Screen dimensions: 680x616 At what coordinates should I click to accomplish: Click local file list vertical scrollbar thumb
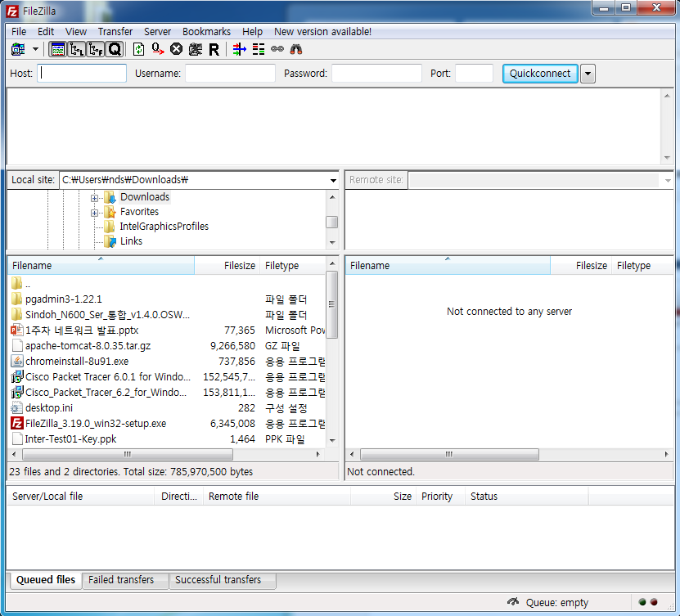[x=331, y=305]
